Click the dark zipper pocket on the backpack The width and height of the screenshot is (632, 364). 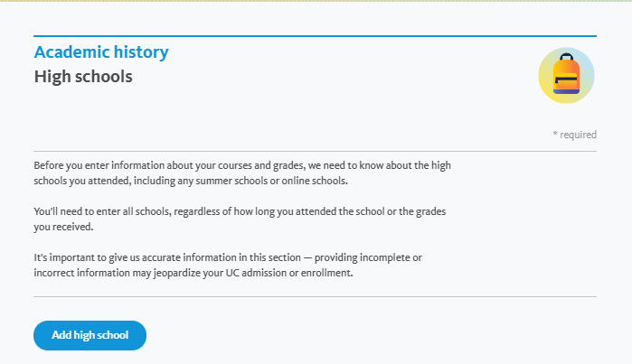pos(566,79)
